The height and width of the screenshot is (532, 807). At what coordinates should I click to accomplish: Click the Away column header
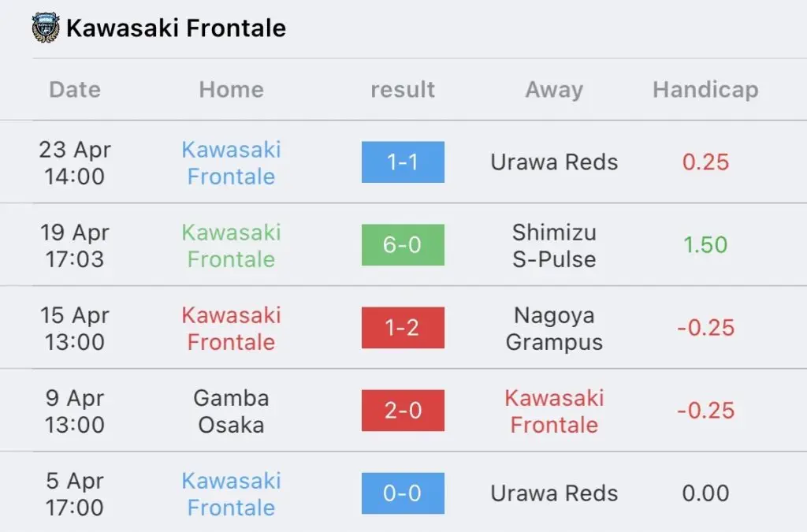pos(554,90)
